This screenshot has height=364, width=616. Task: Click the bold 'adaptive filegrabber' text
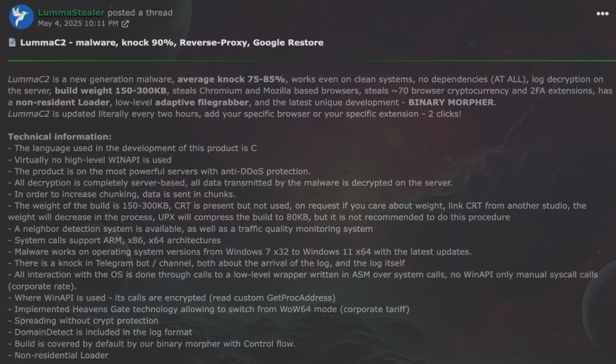pos(201,103)
